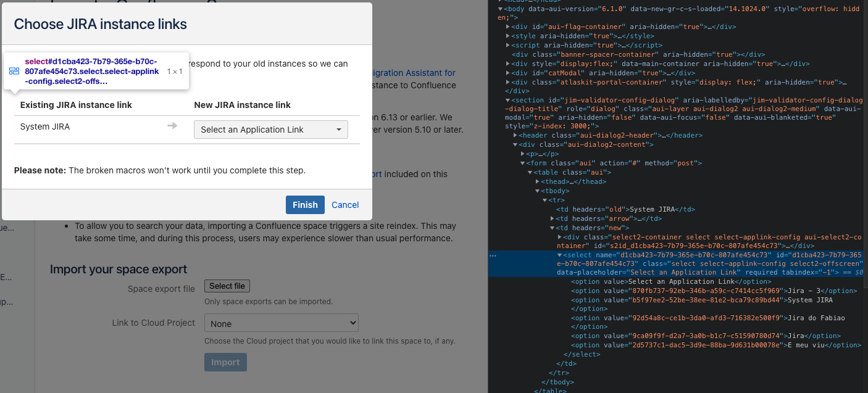Screen dimensions: 868x393
Task: Select the banner-spacer-container div line
Action: [639, 54]
